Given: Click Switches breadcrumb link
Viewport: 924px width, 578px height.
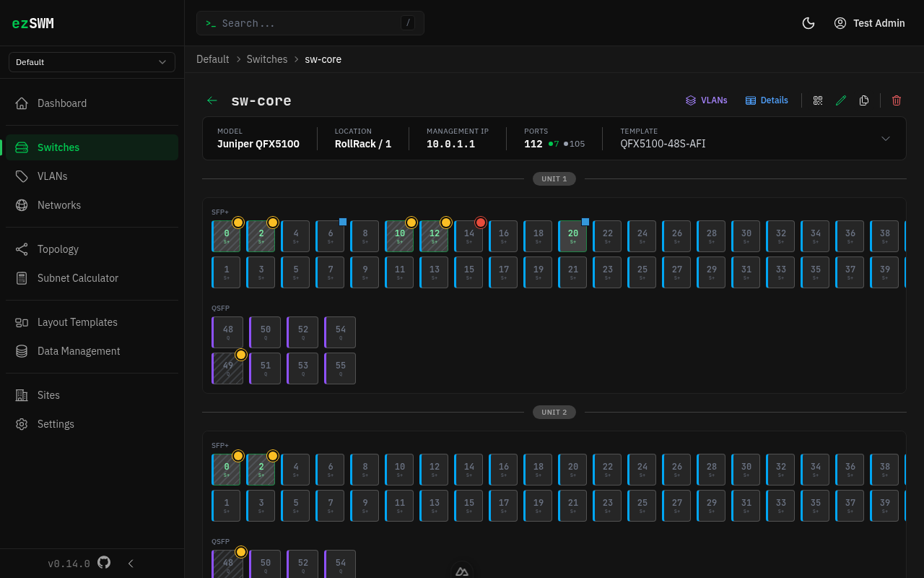Looking at the screenshot, I should pyautogui.click(x=267, y=59).
